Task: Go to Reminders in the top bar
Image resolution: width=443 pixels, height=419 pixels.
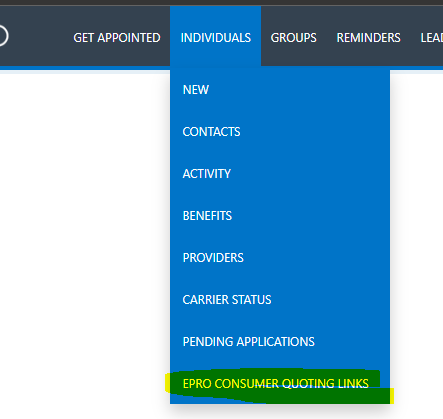Action: click(x=368, y=38)
